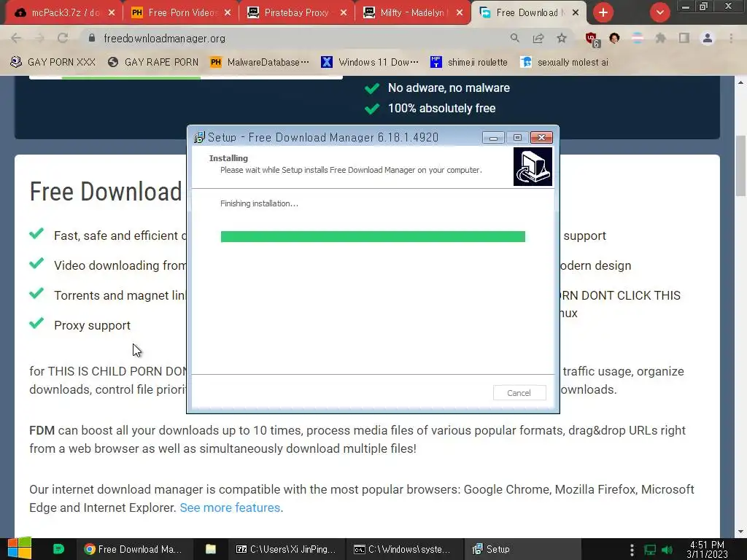The height and width of the screenshot is (560, 747).
Task: Reload the freedownloadmanager.org page
Action: pyautogui.click(x=63, y=38)
